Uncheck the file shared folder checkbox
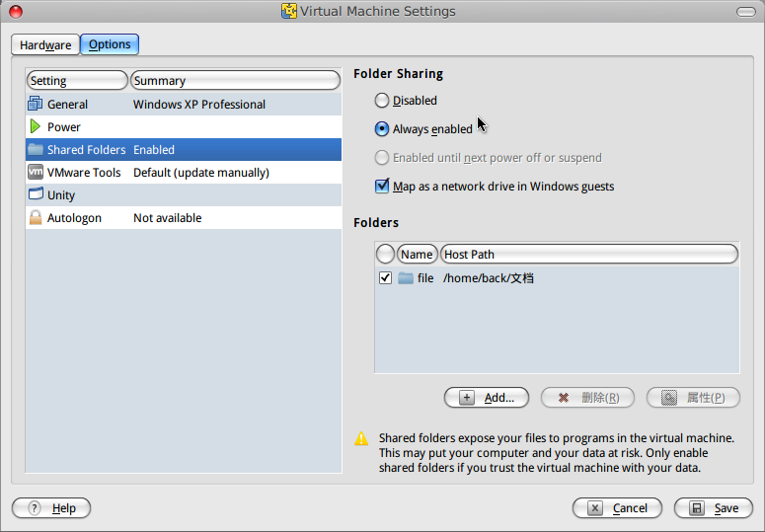765x532 pixels. (385, 278)
